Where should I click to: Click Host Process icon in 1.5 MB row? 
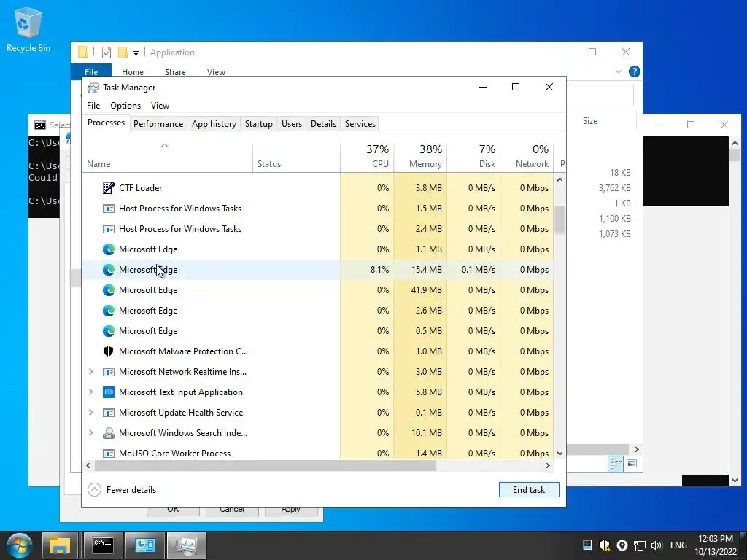[109, 209]
